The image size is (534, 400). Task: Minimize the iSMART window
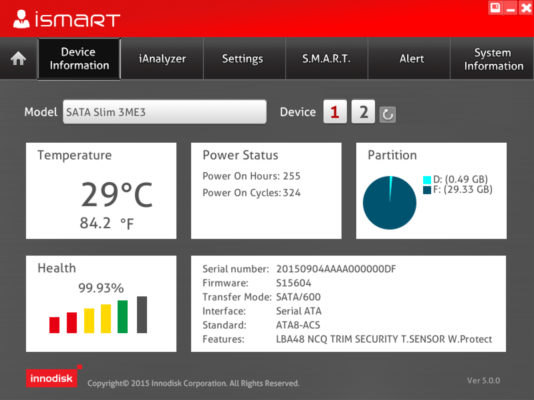pos(511,7)
